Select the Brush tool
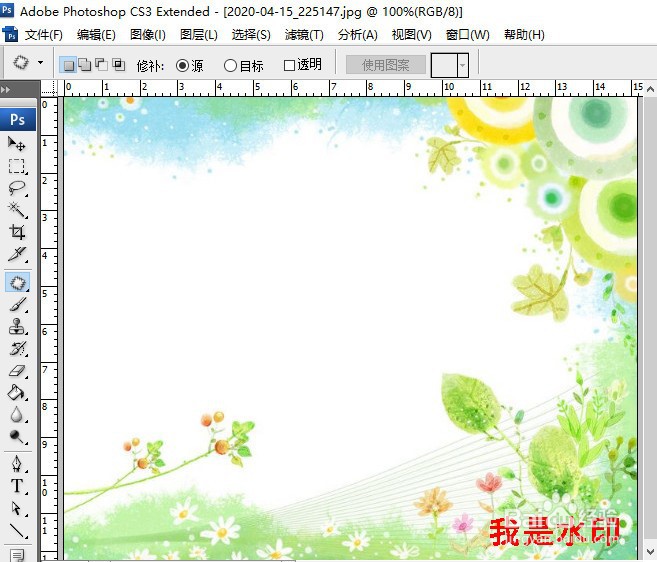657x562 pixels. pyautogui.click(x=17, y=305)
